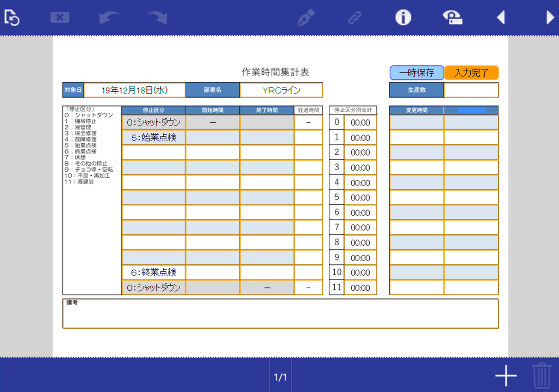This screenshot has width=559, height=392.
Task: Go to next page arrow
Action: point(550,18)
